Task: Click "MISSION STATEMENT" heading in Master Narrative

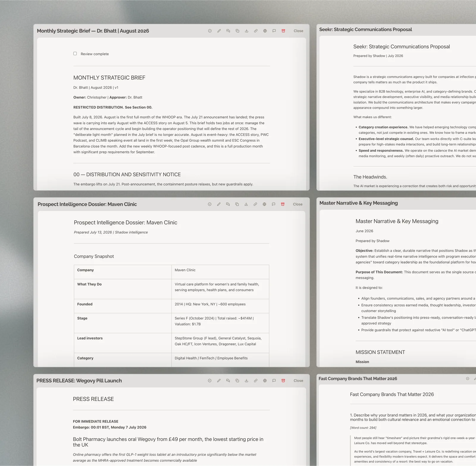Action: [380, 352]
